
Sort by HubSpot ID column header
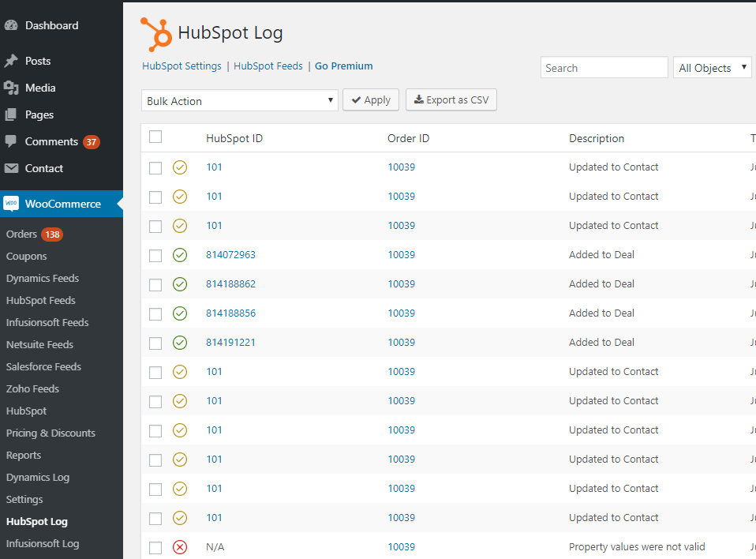tap(234, 138)
